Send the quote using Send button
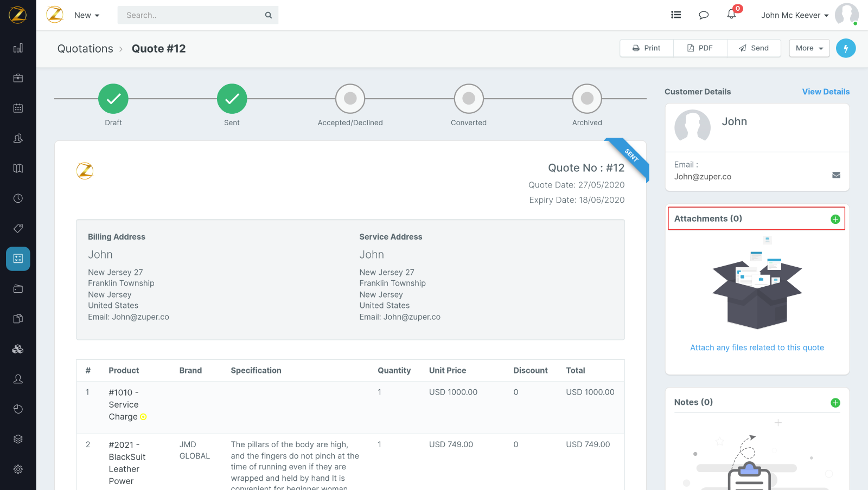 [x=754, y=48]
